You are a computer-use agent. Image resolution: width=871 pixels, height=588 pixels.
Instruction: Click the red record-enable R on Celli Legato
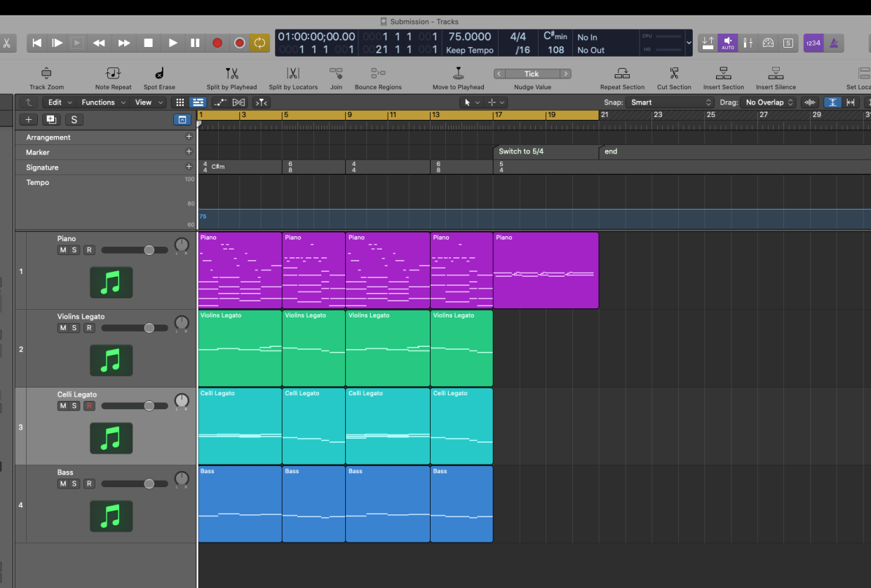click(89, 406)
